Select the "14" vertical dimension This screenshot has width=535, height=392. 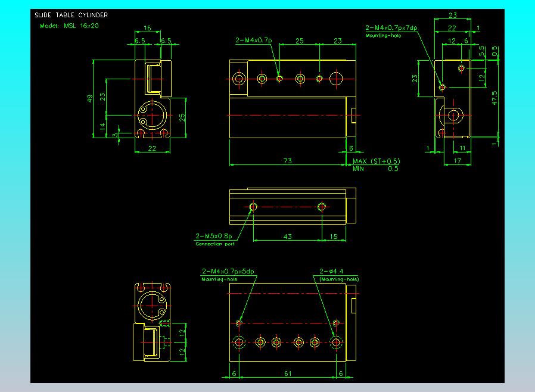(102, 127)
